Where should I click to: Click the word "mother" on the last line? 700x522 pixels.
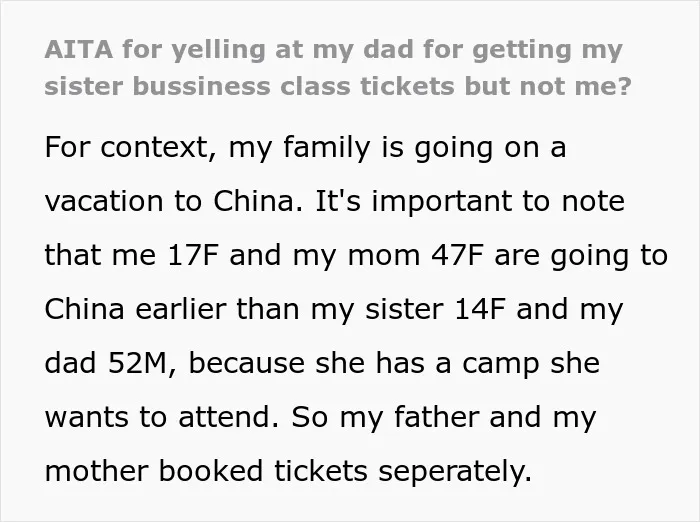point(96,471)
